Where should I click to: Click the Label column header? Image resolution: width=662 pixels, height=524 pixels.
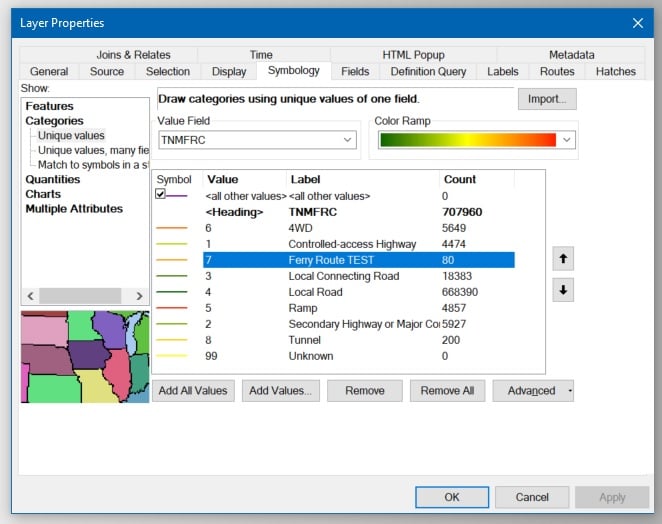click(363, 179)
